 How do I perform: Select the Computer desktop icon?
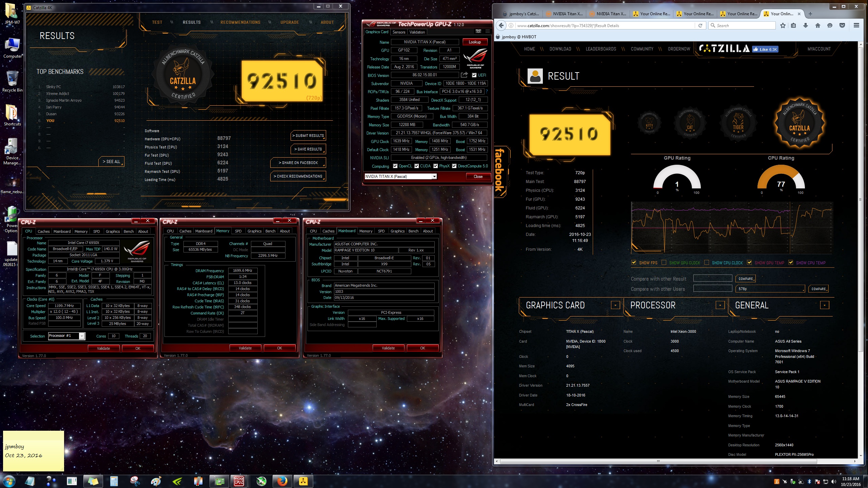click(12, 47)
